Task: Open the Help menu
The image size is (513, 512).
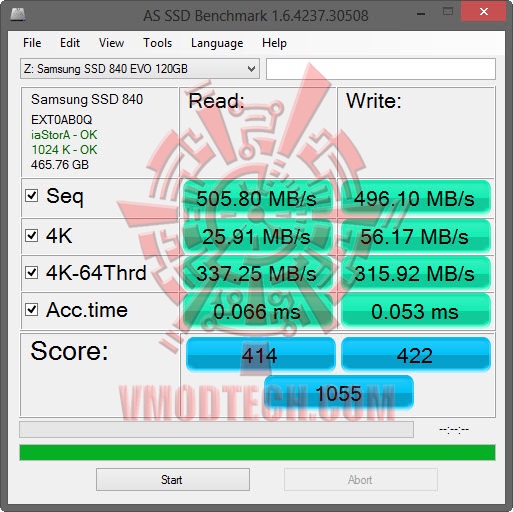Action: tap(274, 43)
